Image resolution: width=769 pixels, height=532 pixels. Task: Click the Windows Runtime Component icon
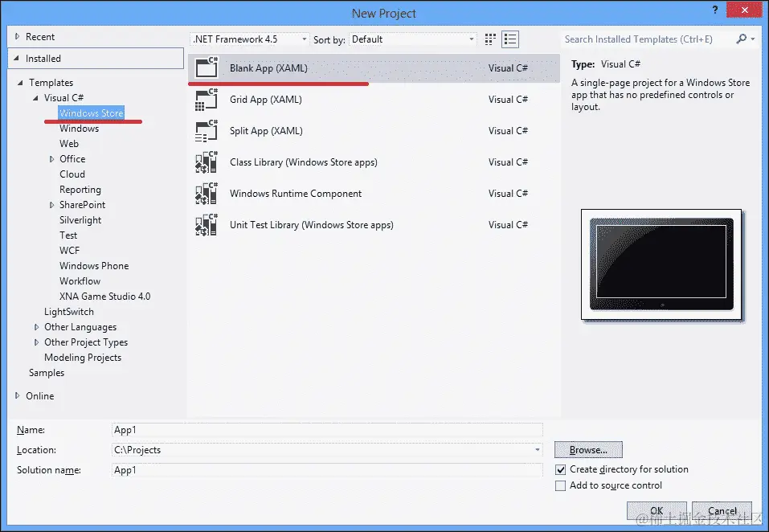point(207,193)
